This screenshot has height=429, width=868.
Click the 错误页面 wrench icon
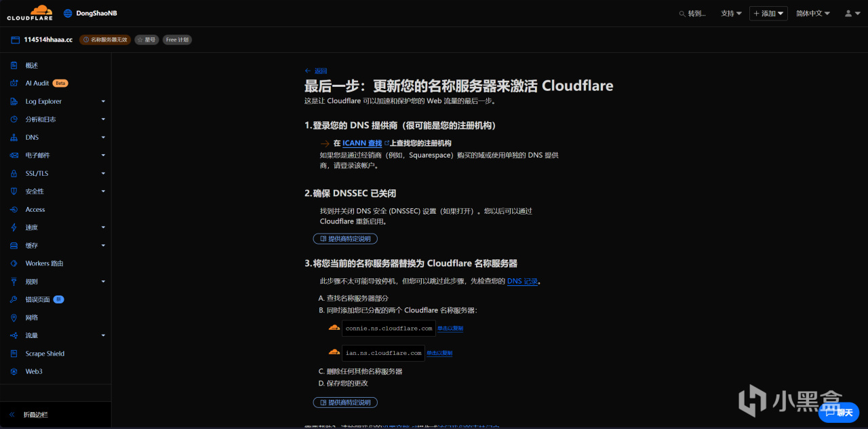14,299
